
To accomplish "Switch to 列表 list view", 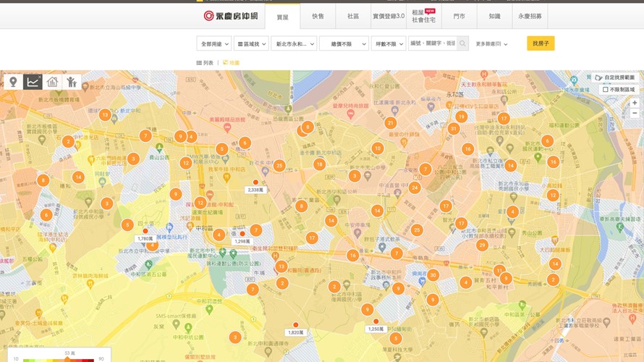I will pyautogui.click(x=206, y=63).
